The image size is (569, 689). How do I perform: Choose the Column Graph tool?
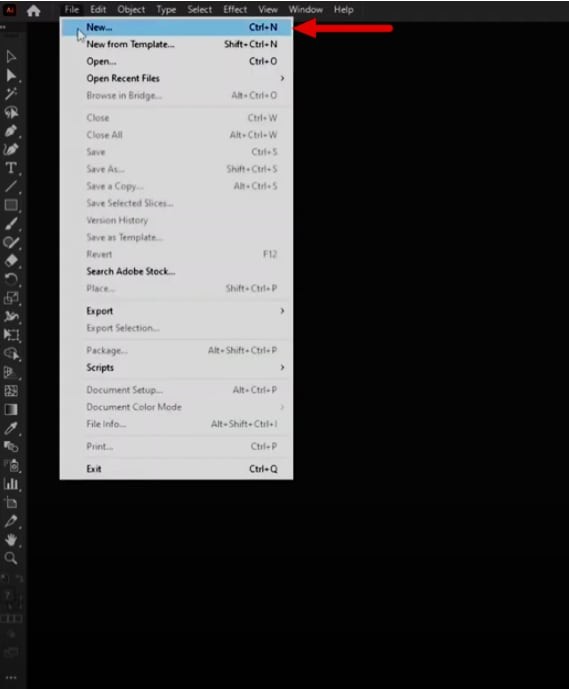[x=11, y=484]
